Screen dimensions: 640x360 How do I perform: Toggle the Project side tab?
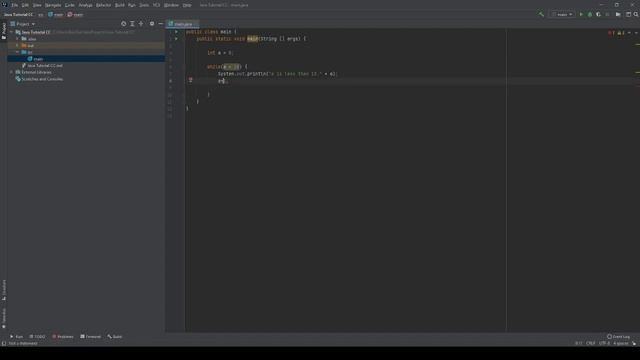click(4, 31)
